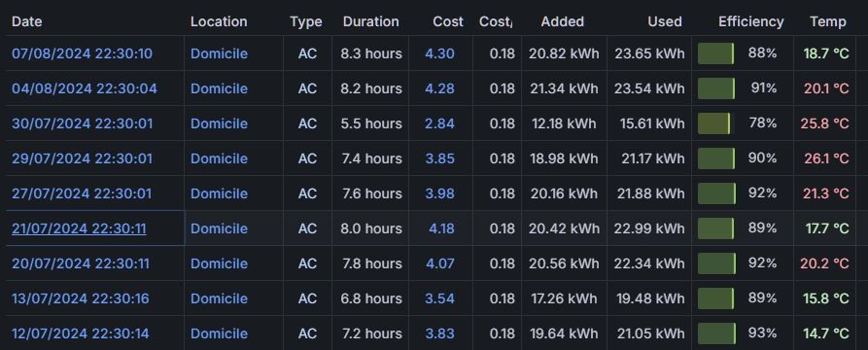The image size is (868, 350).
Task: Select the 26.1 °C temperature cell
Action: pos(826,158)
